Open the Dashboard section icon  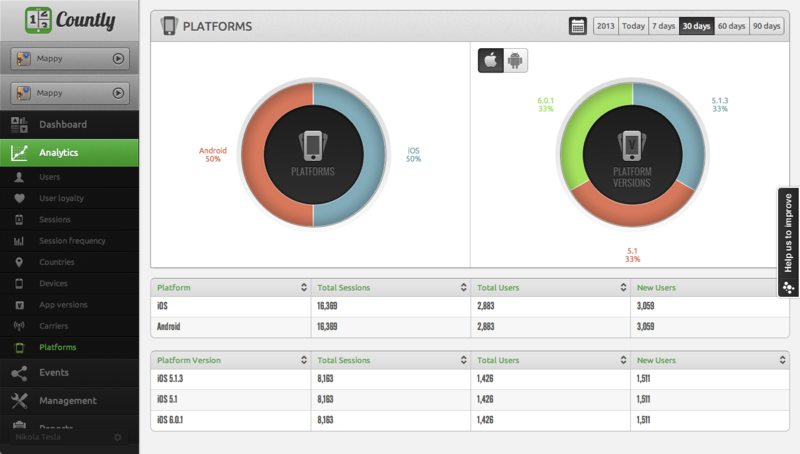[x=19, y=125]
